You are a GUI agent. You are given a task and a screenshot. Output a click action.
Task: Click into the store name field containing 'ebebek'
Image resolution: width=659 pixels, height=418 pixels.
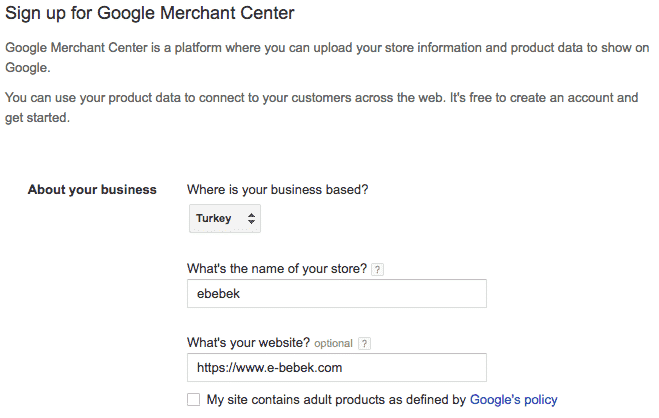(x=337, y=294)
